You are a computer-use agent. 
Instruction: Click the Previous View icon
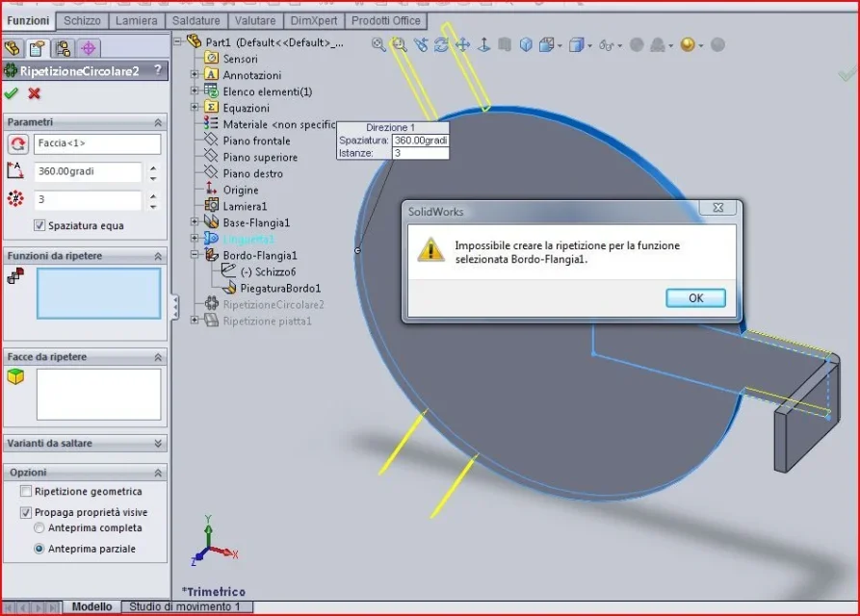coord(421,45)
